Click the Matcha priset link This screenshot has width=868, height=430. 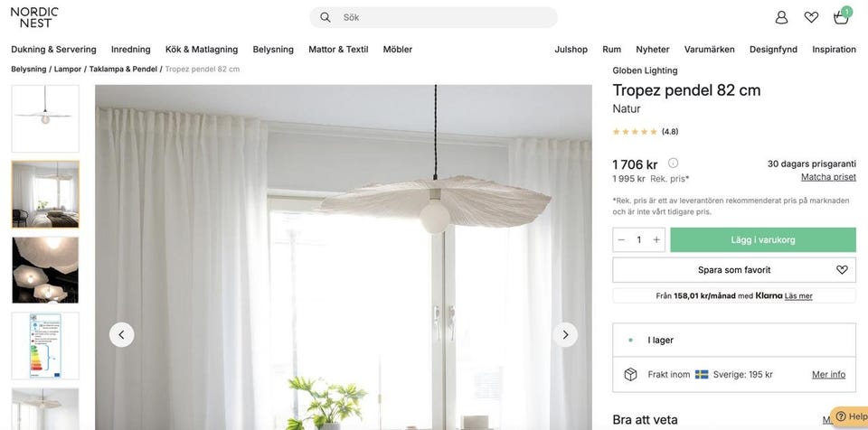tap(828, 177)
